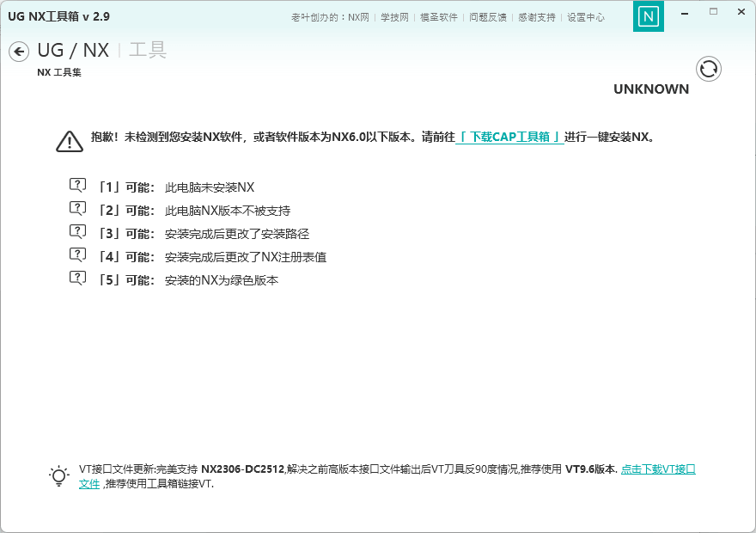Follow the 下载CAP工具箱 link

[509, 137]
